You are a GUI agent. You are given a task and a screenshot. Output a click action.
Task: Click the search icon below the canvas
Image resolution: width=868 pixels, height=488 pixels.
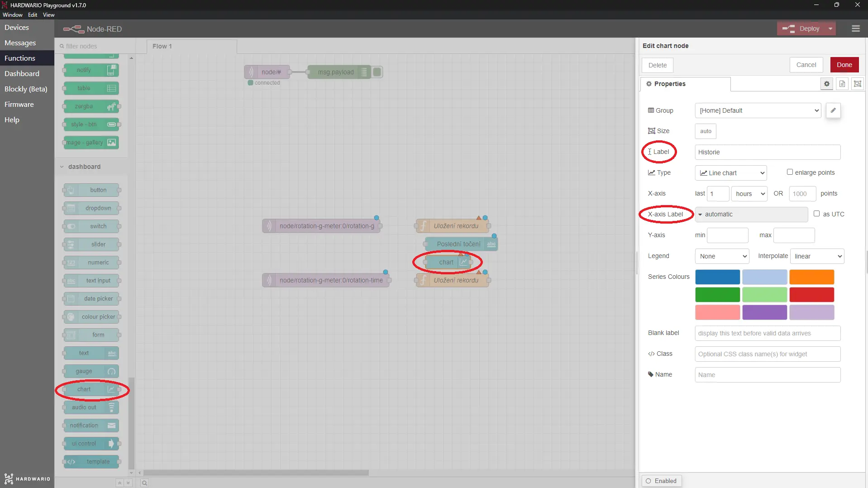[x=144, y=483]
